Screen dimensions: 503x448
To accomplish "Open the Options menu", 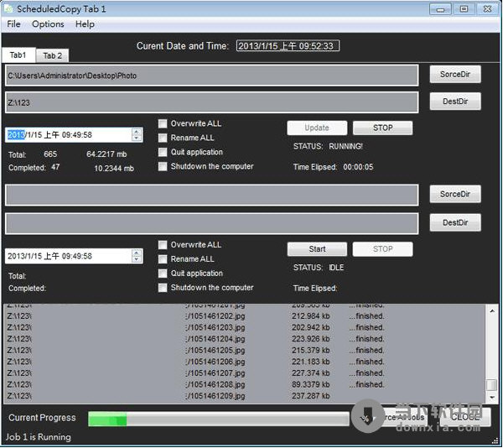I will point(48,24).
